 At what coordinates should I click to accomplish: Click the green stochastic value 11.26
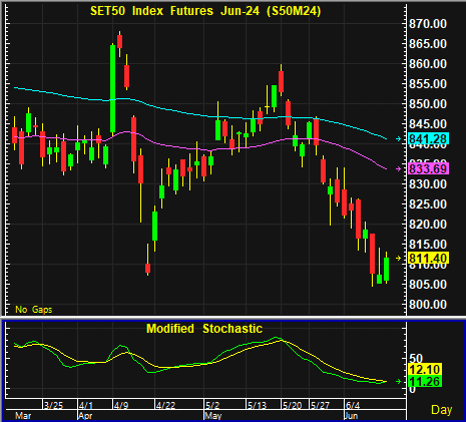tap(425, 381)
